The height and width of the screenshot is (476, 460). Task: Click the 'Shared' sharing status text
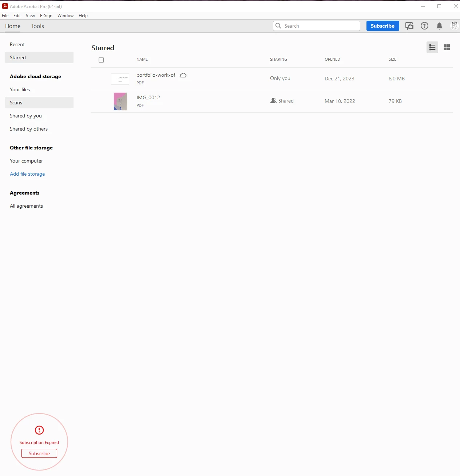[x=286, y=101]
